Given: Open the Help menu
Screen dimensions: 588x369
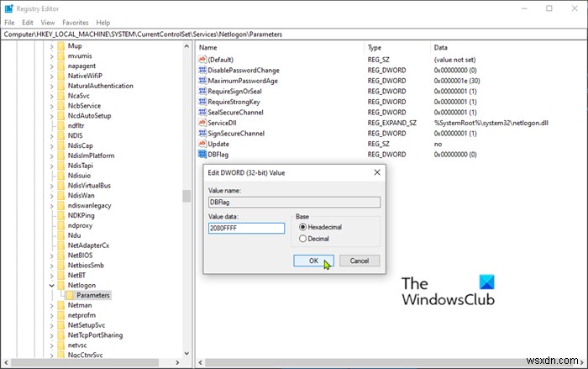Looking at the screenshot, I should [103, 23].
